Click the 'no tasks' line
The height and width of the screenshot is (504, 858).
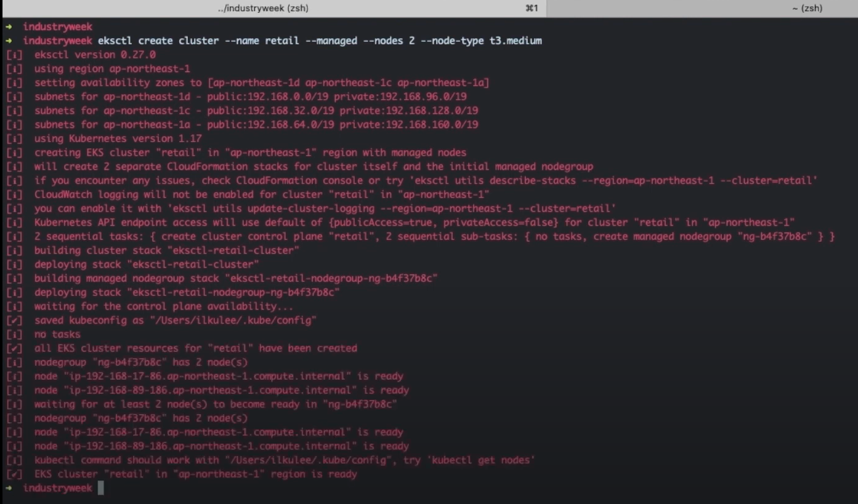(x=42, y=334)
